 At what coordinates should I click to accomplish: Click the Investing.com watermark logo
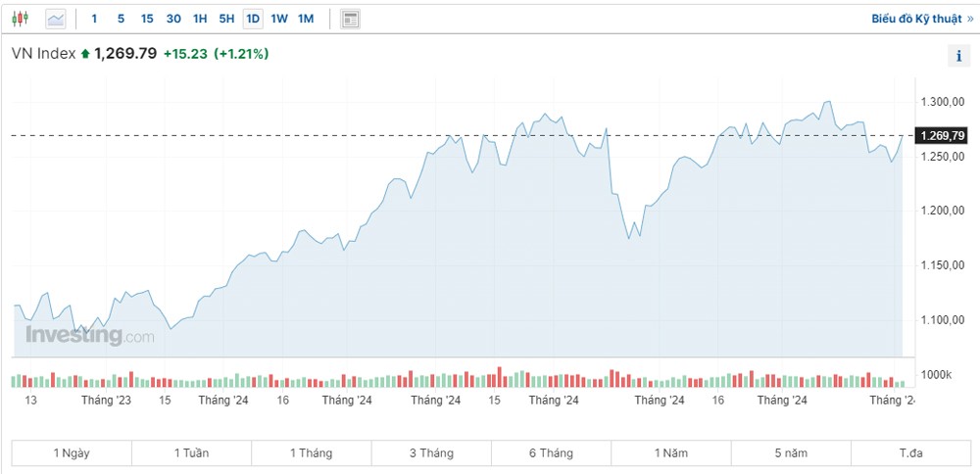(89, 336)
